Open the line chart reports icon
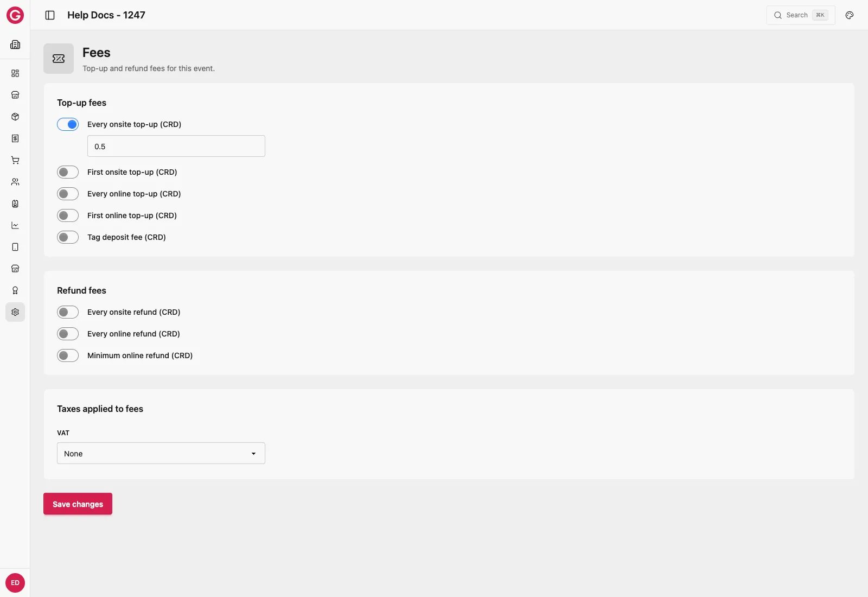 pos(15,225)
